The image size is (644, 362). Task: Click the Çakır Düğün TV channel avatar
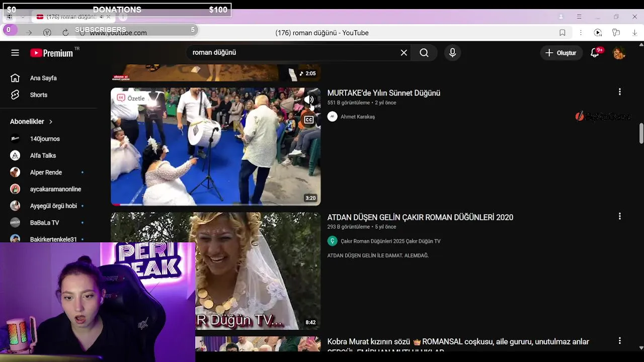pyautogui.click(x=332, y=241)
